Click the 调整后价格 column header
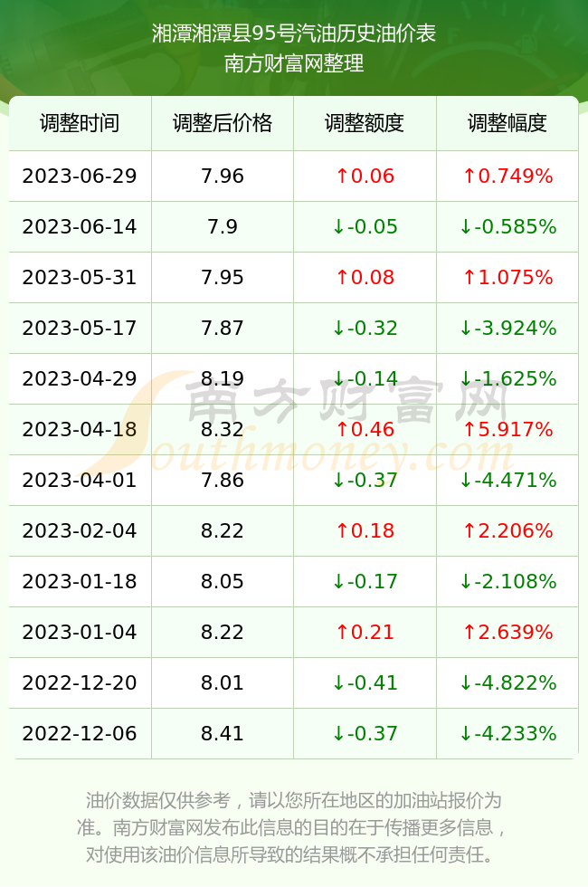 tap(223, 123)
